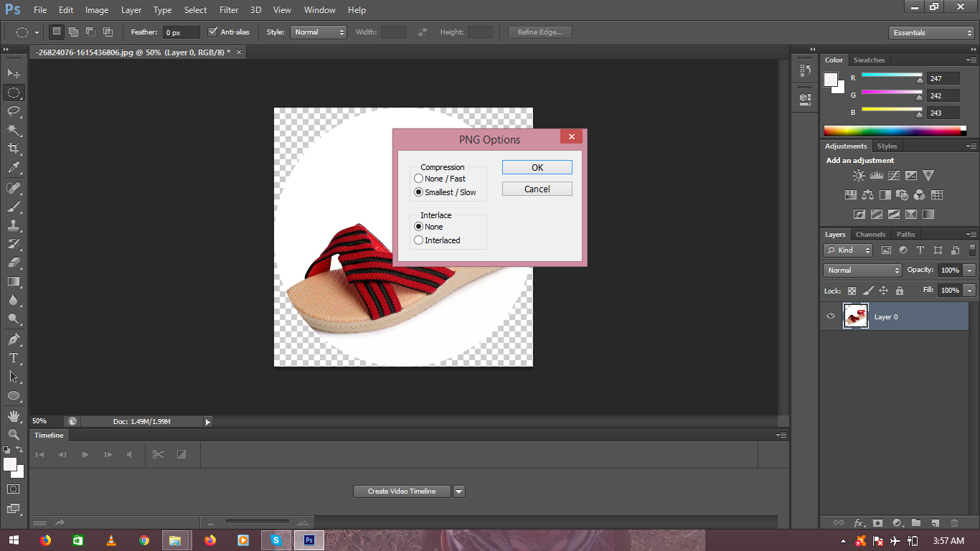Hide Layer 0 with eye icon
The height and width of the screenshot is (551, 980).
point(831,316)
